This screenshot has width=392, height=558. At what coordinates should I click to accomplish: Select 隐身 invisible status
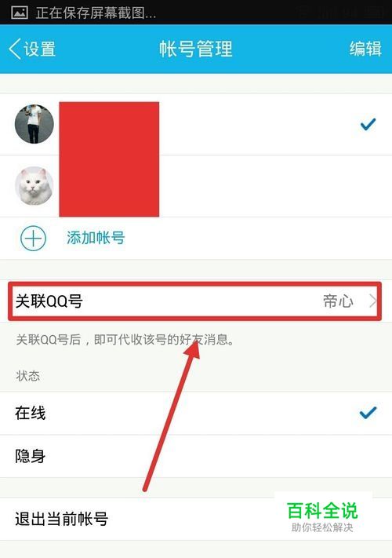tap(196, 456)
